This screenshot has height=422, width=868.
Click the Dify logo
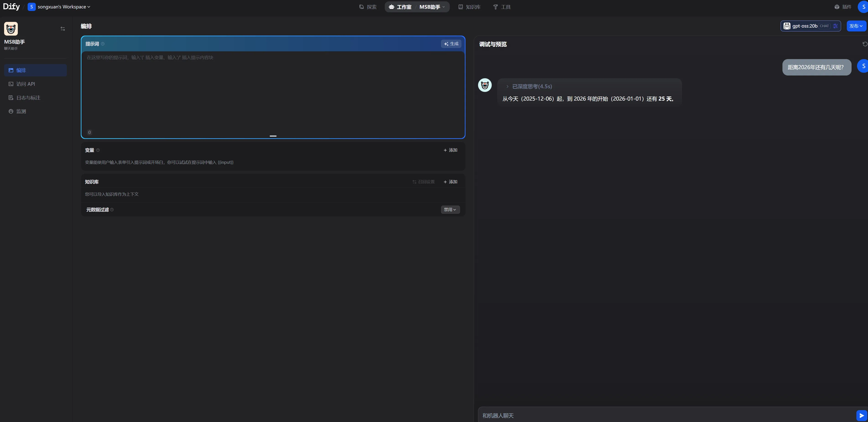click(x=11, y=7)
